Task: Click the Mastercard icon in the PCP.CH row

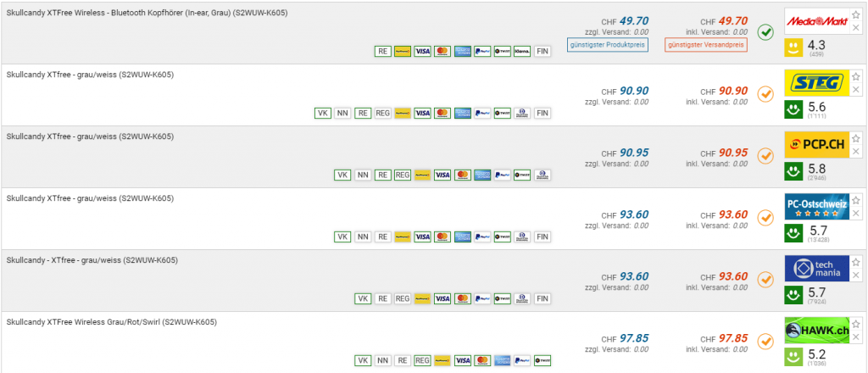Action: pos(462,175)
